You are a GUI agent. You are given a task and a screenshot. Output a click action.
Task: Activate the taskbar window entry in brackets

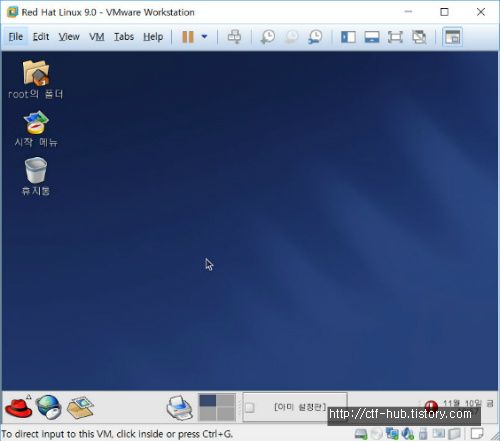coord(295,407)
